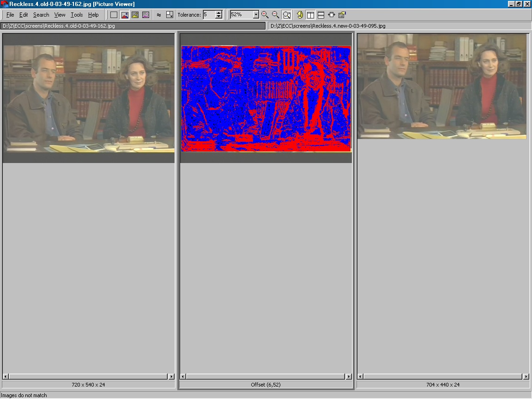Open the Search menu

(41, 15)
